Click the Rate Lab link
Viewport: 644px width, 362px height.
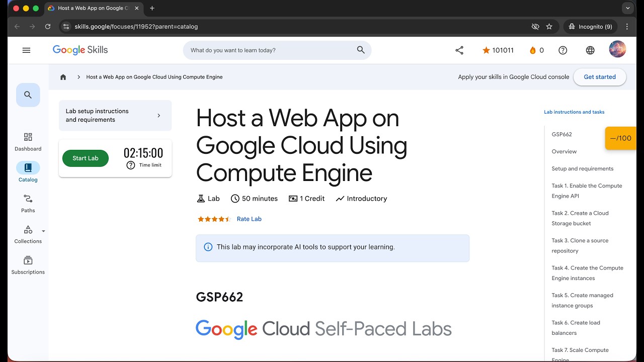pos(249,219)
